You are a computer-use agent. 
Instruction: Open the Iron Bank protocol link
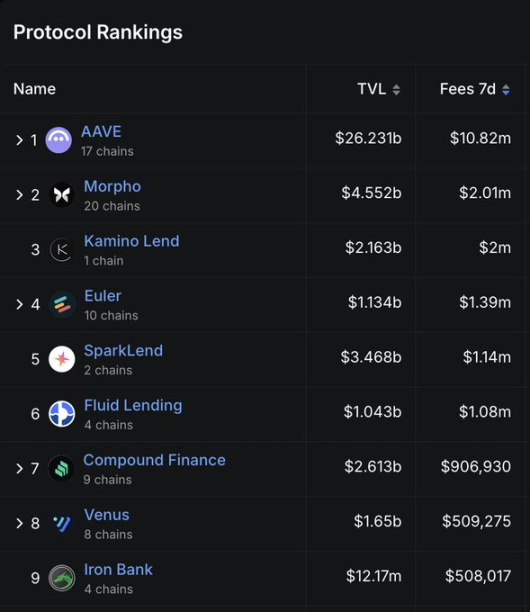(x=118, y=569)
